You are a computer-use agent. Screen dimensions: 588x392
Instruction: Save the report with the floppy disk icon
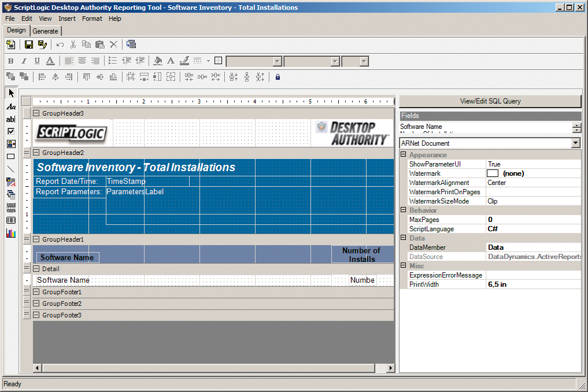pyautogui.click(x=28, y=45)
